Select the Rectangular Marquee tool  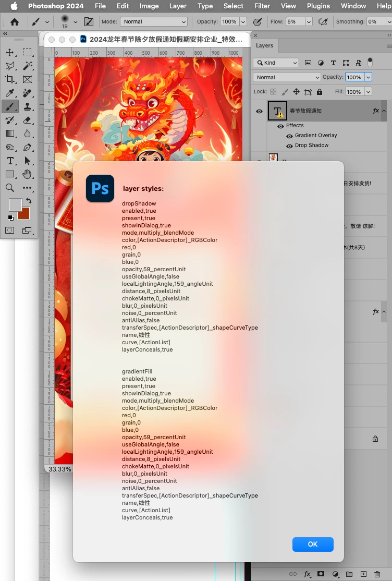coord(27,52)
